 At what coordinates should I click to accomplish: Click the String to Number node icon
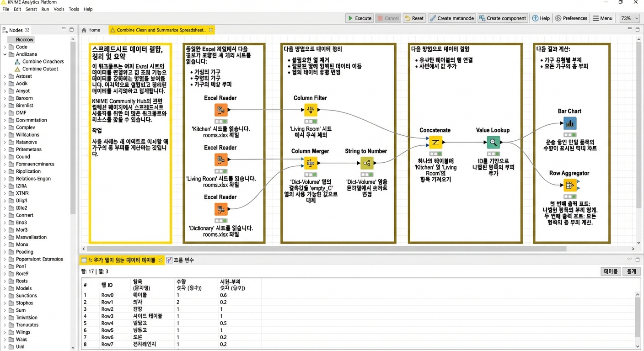367,163
